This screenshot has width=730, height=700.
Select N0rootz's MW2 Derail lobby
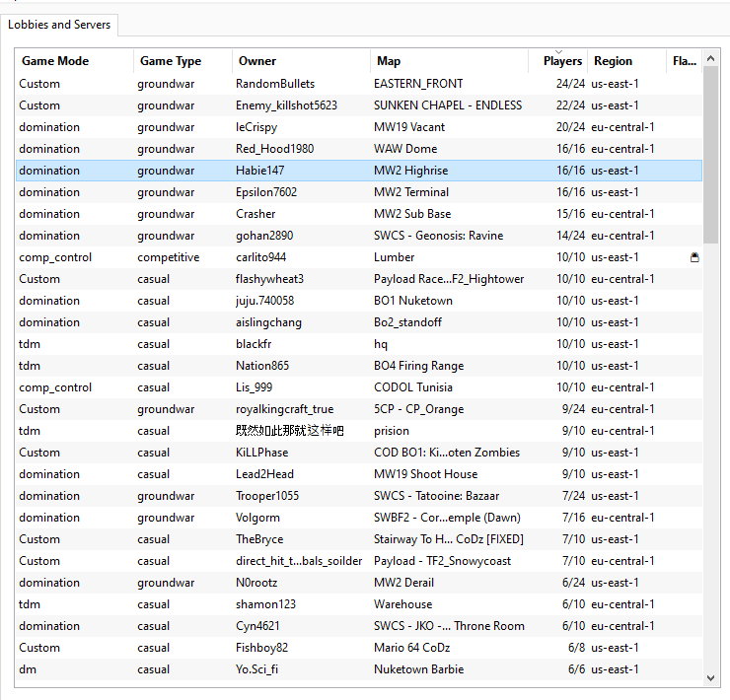click(x=359, y=583)
